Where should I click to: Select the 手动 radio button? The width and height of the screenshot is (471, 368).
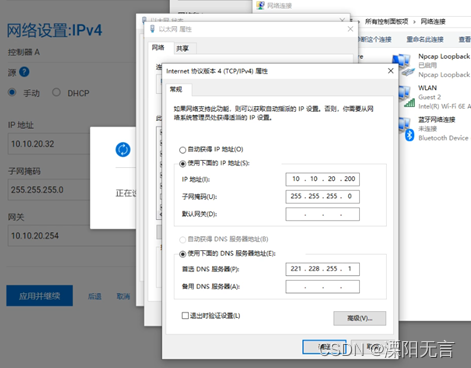(x=12, y=92)
